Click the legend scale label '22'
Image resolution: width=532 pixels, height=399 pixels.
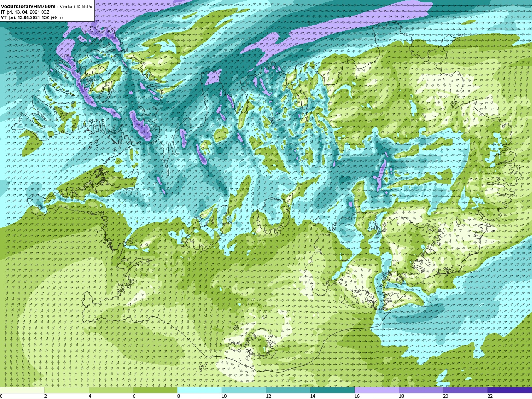coord(490,396)
